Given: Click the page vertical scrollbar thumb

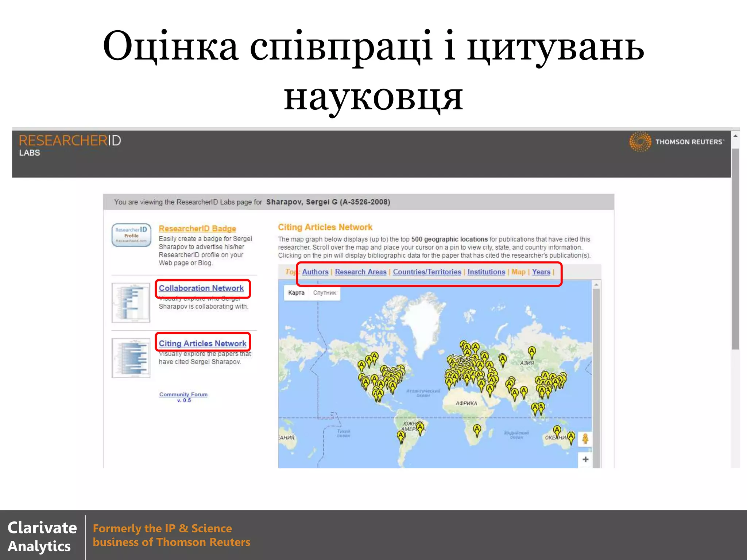Looking at the screenshot, I should 735,249.
